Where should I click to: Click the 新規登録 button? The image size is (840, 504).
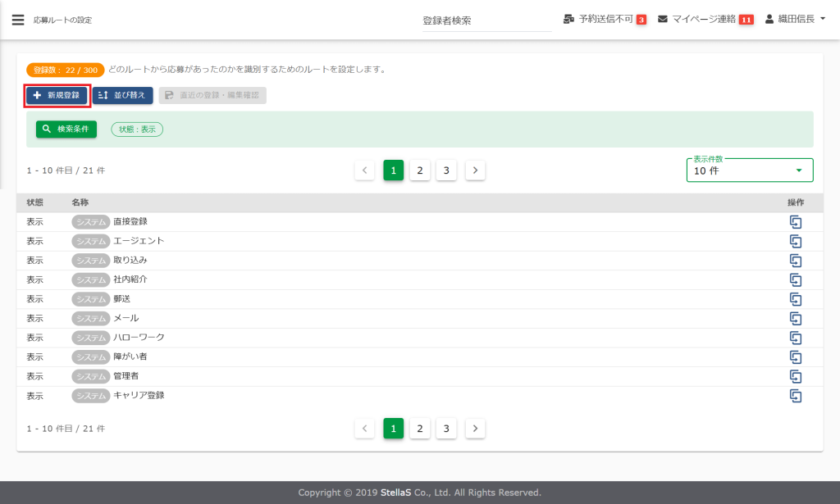(x=57, y=96)
